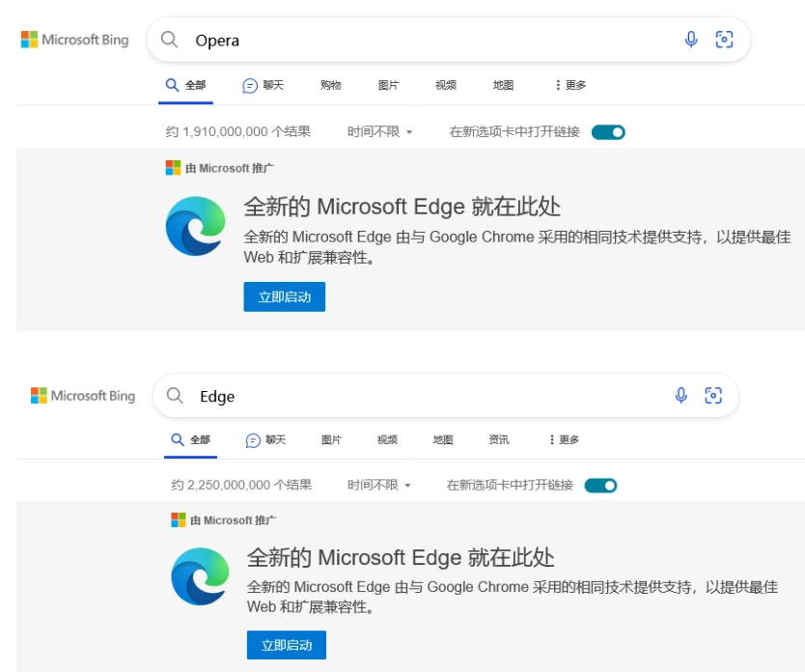Screen dimensions: 805x672
Task: Open the 购物 tab in Opera results
Action: tap(331, 85)
